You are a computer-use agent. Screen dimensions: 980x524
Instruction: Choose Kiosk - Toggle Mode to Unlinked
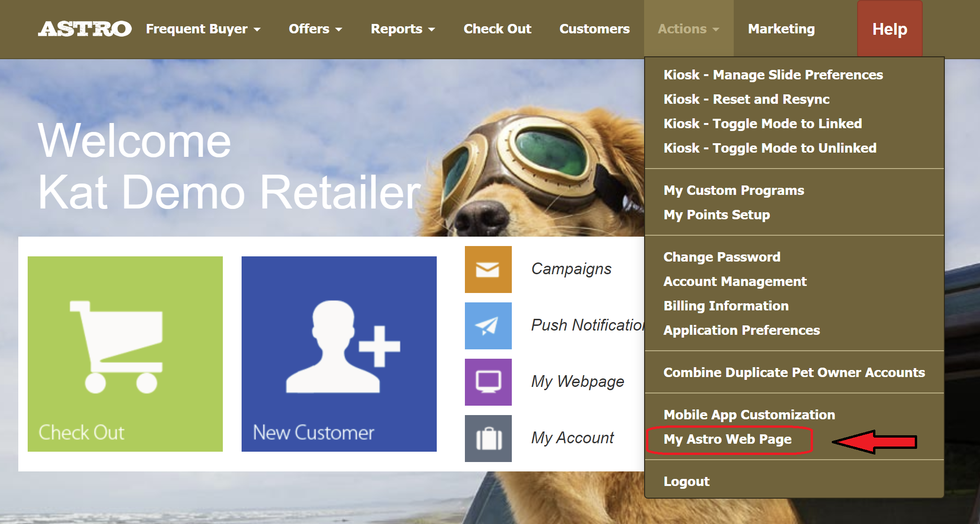[x=769, y=148]
